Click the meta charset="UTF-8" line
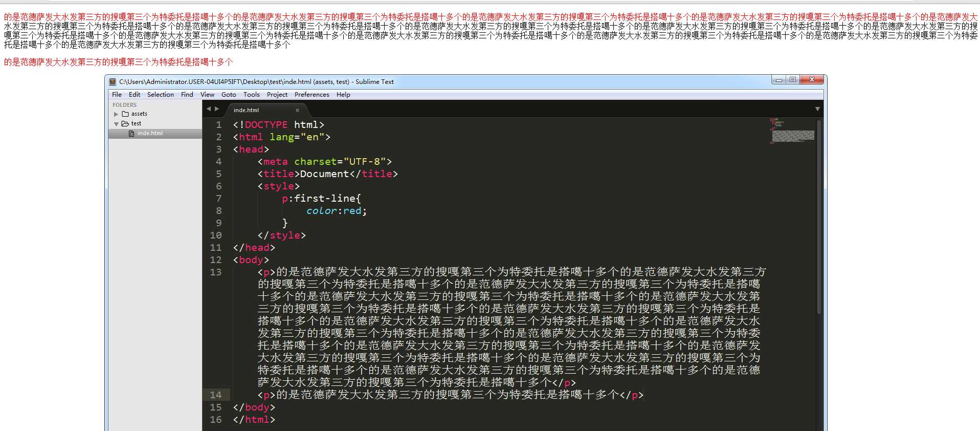980x431 pixels. point(325,162)
